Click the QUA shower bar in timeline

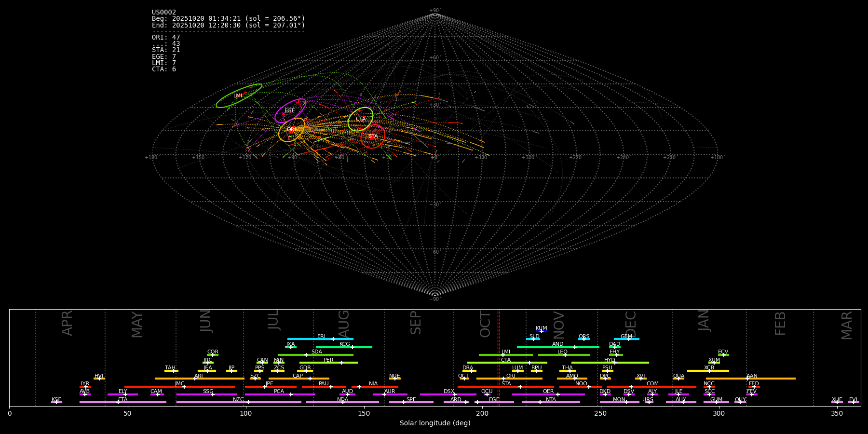click(x=678, y=379)
